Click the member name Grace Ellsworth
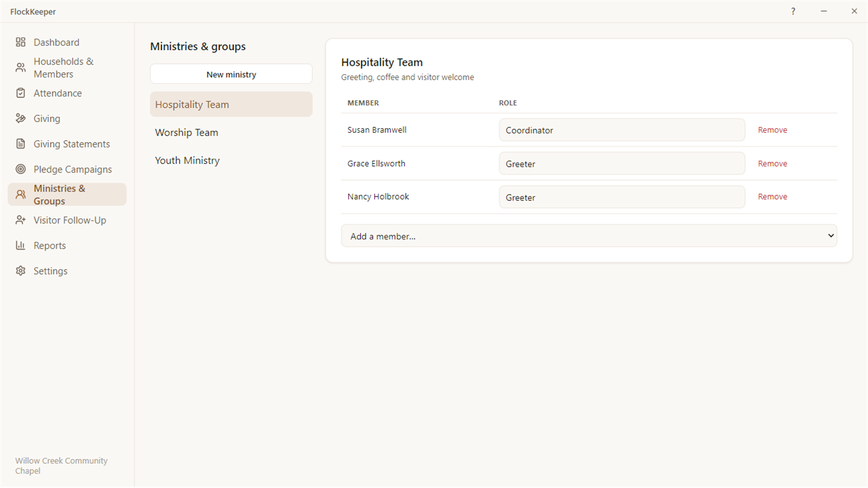 coord(376,164)
